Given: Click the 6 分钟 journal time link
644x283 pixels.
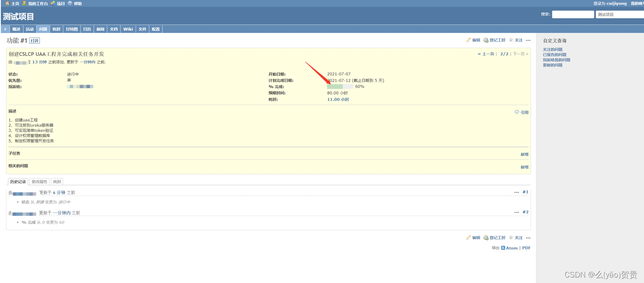Looking at the screenshot, I should coord(59,192).
